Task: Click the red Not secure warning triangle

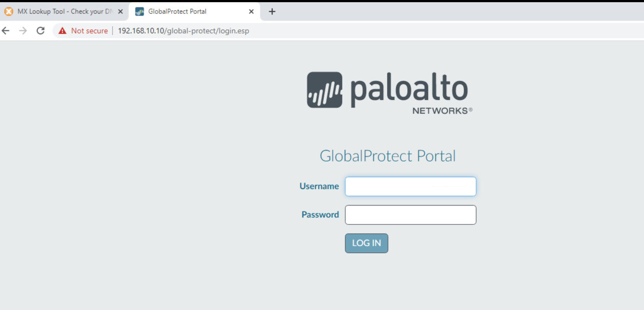Action: [x=62, y=31]
